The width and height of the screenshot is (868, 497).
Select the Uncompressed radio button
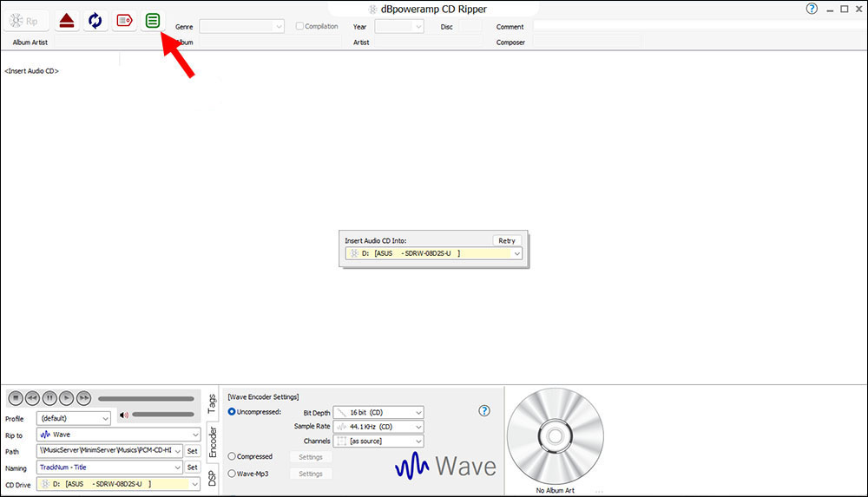232,411
